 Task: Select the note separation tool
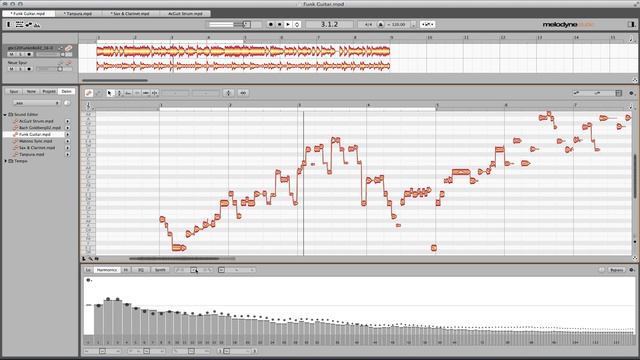click(155, 93)
